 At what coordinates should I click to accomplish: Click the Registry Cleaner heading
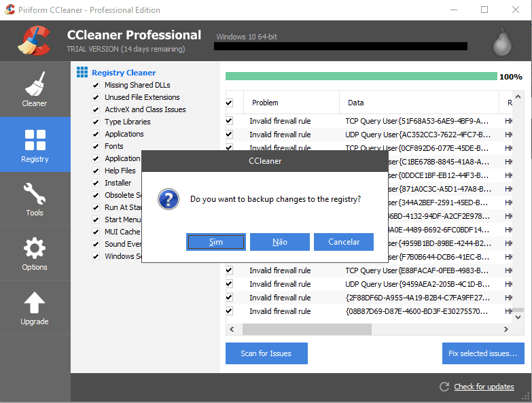124,73
